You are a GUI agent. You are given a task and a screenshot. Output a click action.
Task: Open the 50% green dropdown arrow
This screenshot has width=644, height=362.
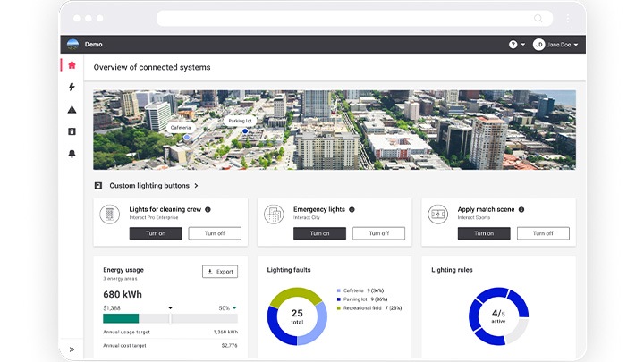[234, 307]
